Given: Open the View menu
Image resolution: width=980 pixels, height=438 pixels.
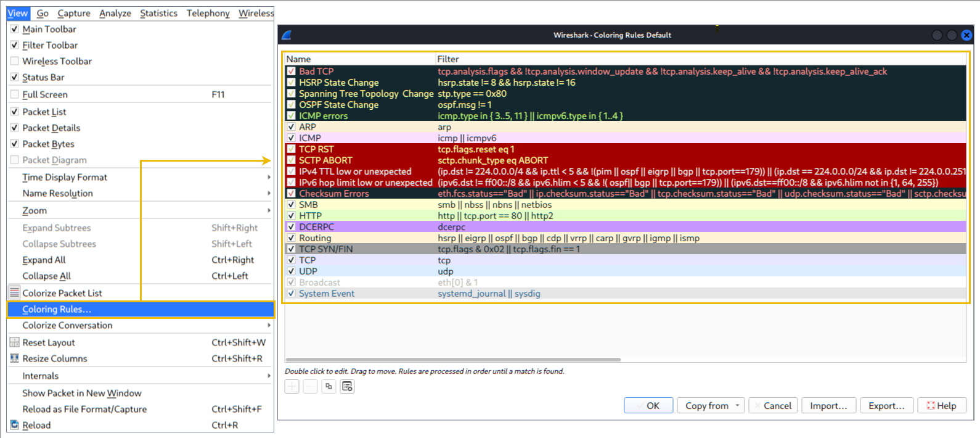Looking at the screenshot, I should (17, 13).
